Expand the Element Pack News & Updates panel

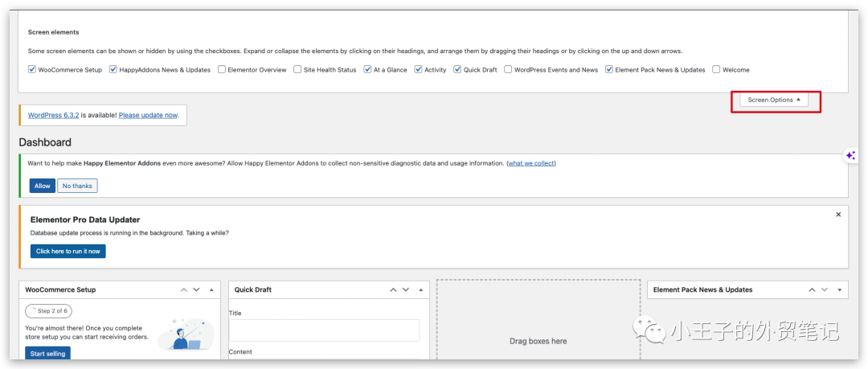coord(840,289)
